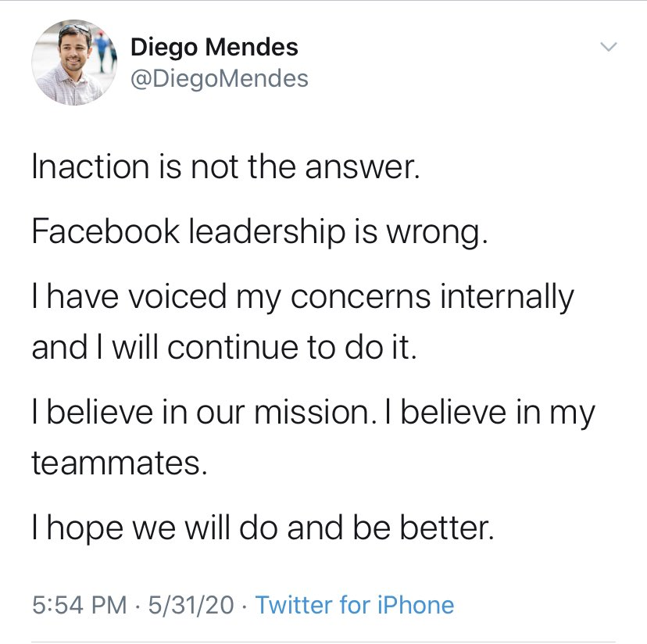Click the sentence 'I believe in our mission.'
The height and width of the screenshot is (644, 647).
[205, 413]
